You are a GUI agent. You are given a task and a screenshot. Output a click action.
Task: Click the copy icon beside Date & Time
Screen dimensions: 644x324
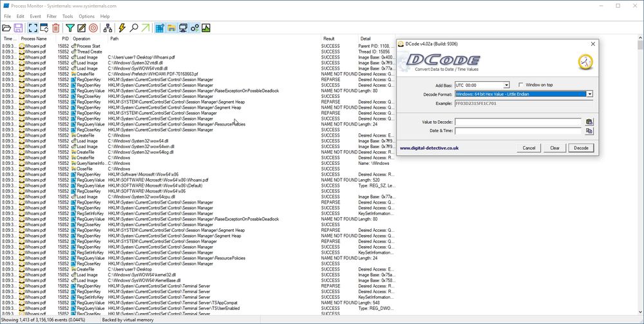tap(589, 131)
